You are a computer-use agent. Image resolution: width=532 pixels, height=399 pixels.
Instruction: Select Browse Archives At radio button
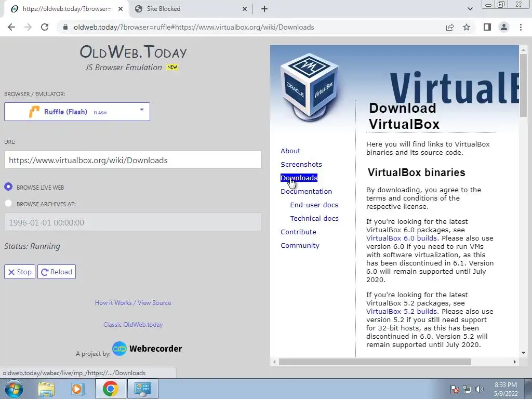click(x=8, y=203)
